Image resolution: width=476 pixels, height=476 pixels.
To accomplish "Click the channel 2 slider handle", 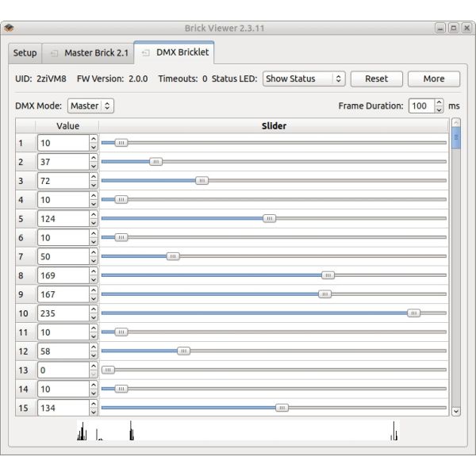I will coord(156,162).
